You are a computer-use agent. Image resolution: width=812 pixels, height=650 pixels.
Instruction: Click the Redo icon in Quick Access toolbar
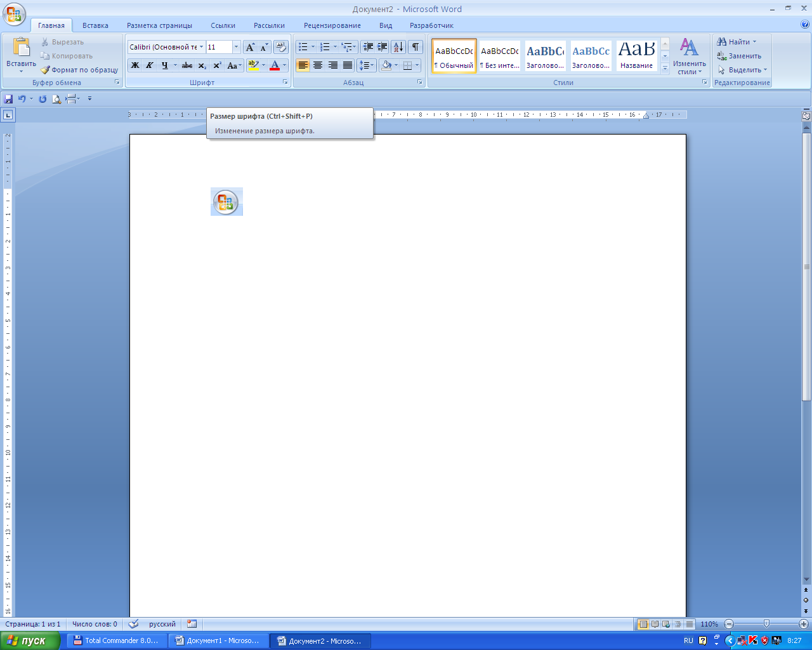click(x=43, y=99)
